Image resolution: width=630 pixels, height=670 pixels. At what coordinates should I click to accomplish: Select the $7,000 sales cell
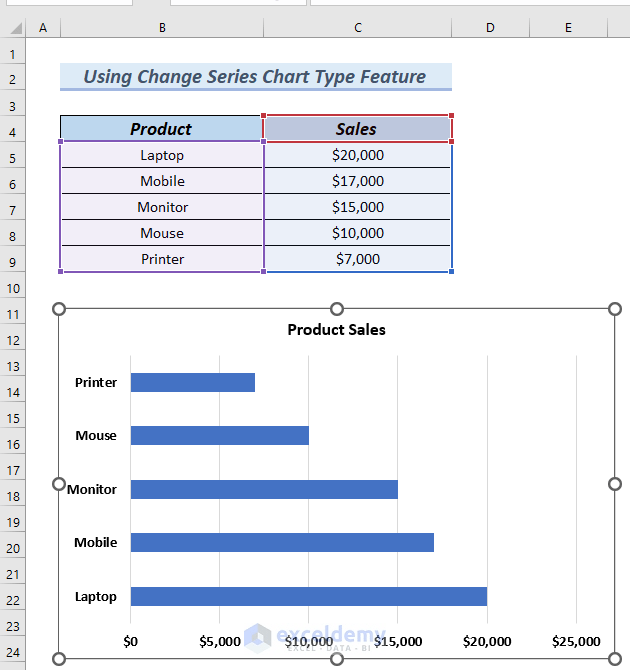[358, 259]
